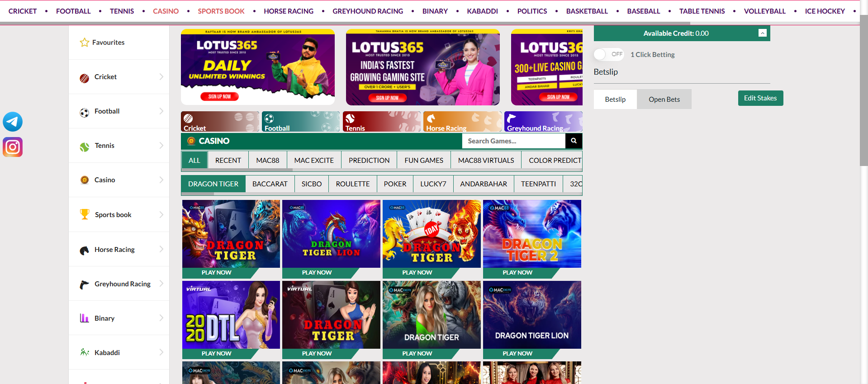Image resolution: width=868 pixels, height=384 pixels.
Task: Open the Telegram icon link
Action: 13,122
